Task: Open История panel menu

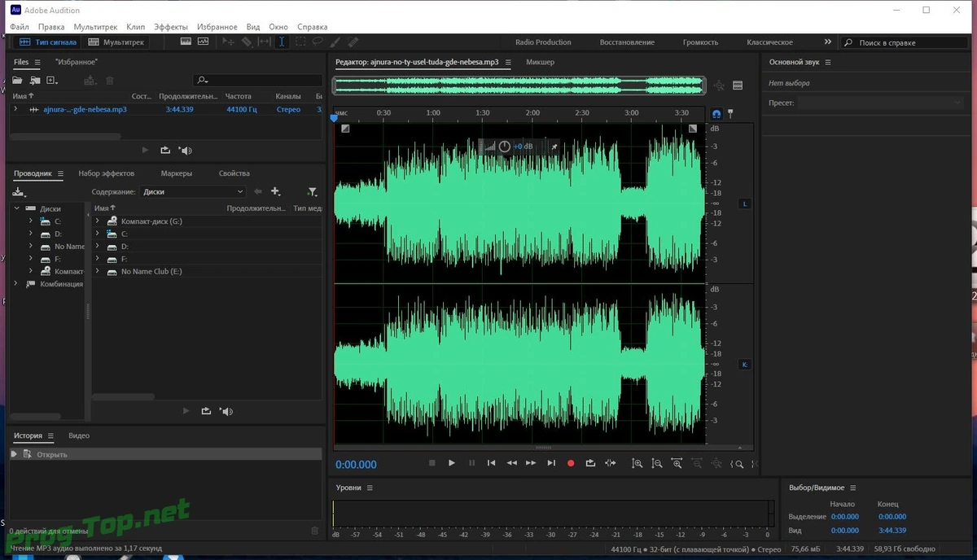Action: tap(50, 436)
